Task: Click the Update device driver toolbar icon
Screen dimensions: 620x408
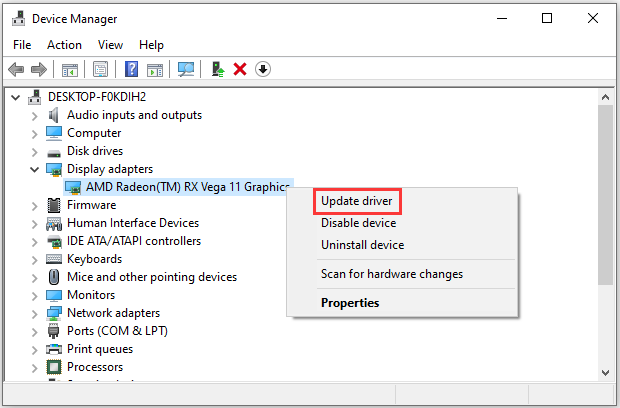Action: pos(217,69)
